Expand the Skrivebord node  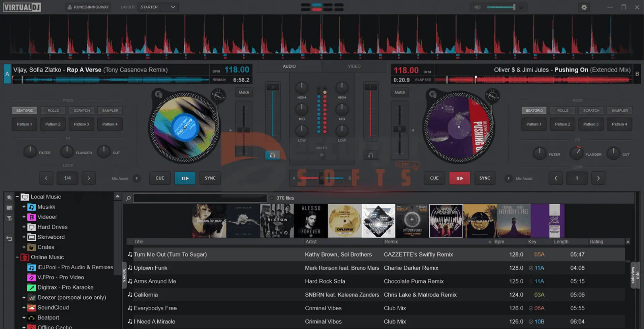(24, 237)
